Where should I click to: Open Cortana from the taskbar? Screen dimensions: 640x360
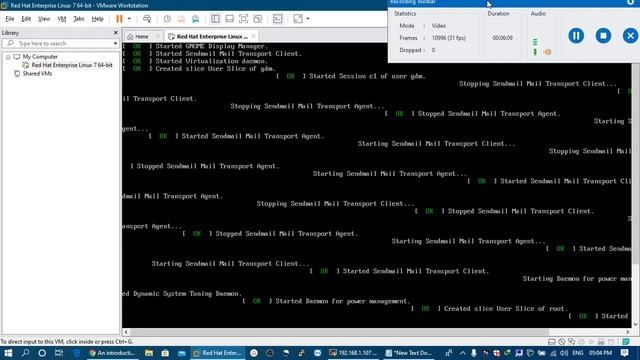42,353
